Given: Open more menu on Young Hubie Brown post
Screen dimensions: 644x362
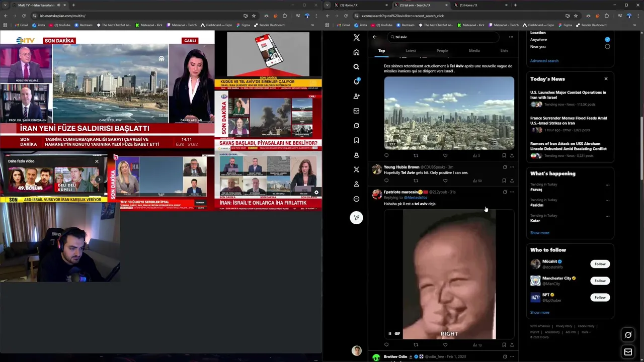Looking at the screenshot, I should (x=512, y=167).
